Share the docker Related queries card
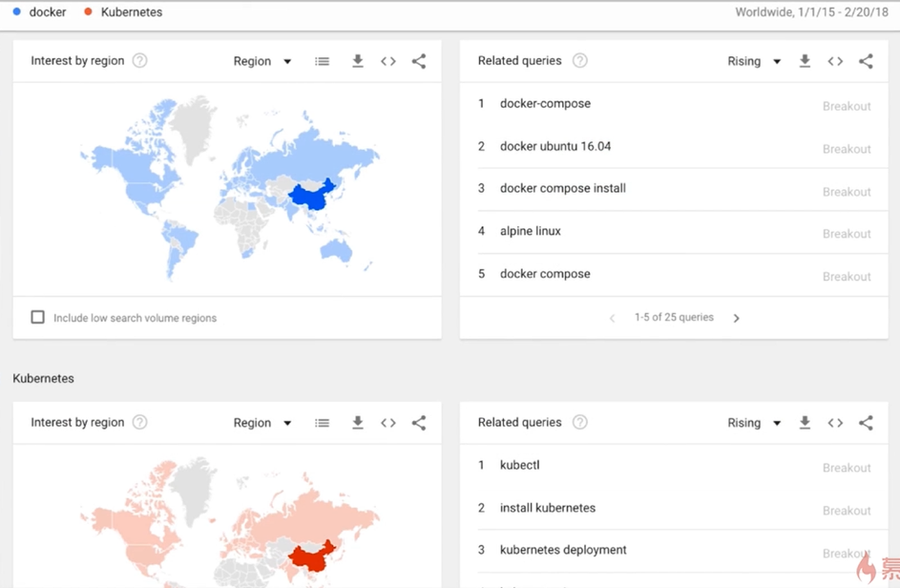900x588 pixels. click(x=867, y=61)
